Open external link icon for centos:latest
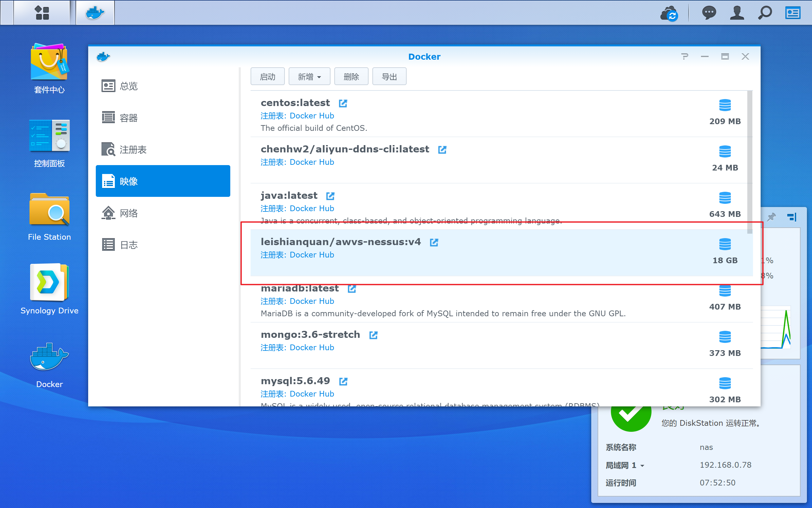812x508 pixels. (343, 103)
